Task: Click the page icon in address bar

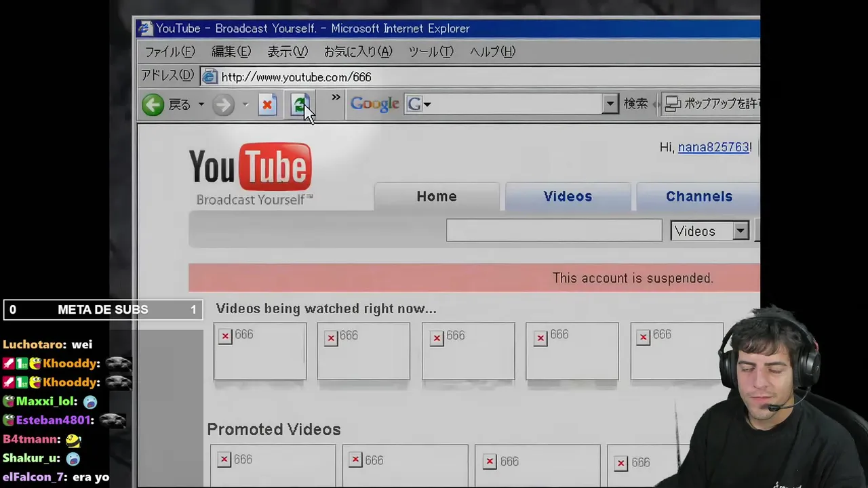Action: click(x=210, y=77)
